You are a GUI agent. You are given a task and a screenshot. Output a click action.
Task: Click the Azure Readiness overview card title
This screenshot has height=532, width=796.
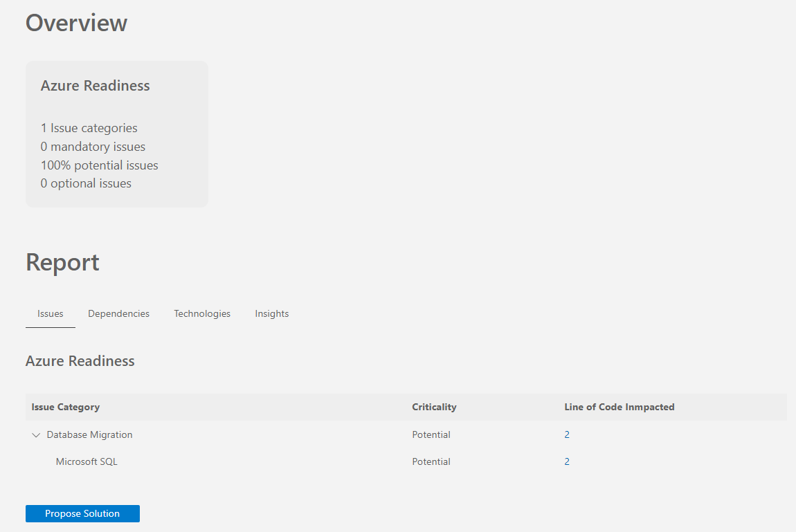(95, 86)
